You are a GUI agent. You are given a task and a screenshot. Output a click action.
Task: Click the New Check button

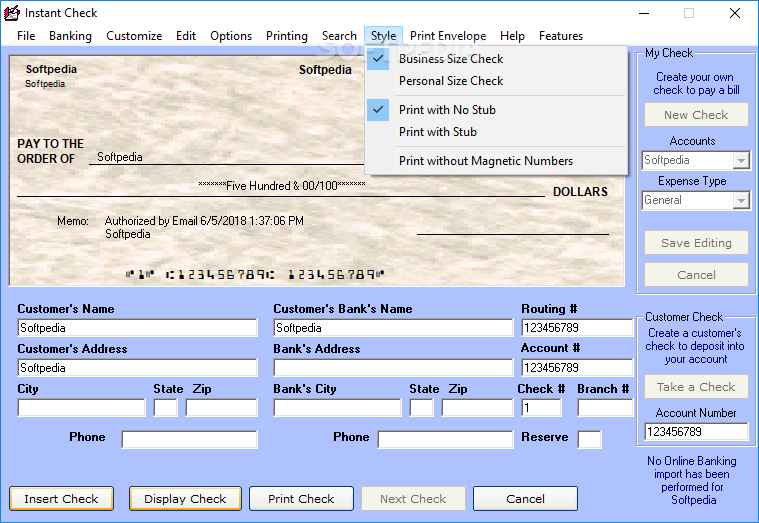click(x=696, y=115)
